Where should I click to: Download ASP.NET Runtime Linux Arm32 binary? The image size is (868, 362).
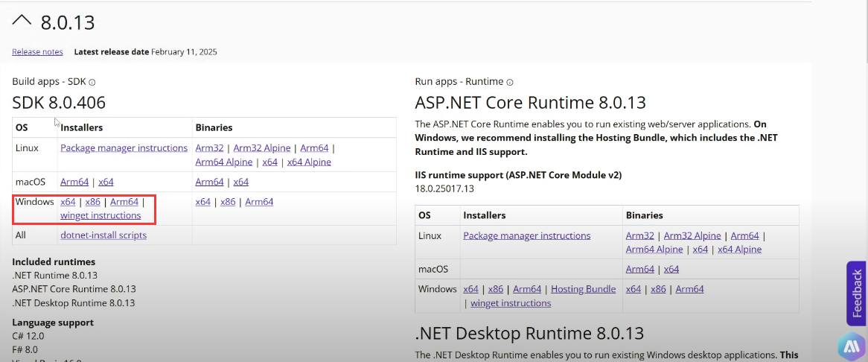(x=640, y=235)
